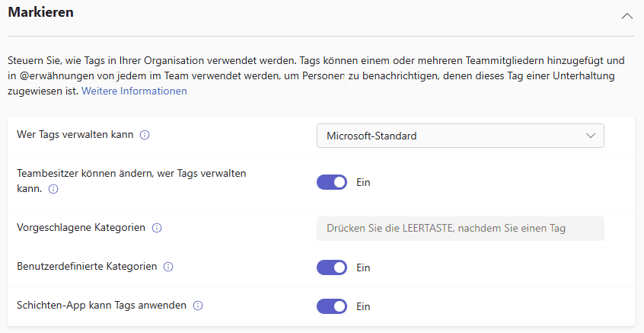Screen dimensions: 644x333
Task: Click the Vorgeschlagene Kategorien label
Action: point(81,227)
